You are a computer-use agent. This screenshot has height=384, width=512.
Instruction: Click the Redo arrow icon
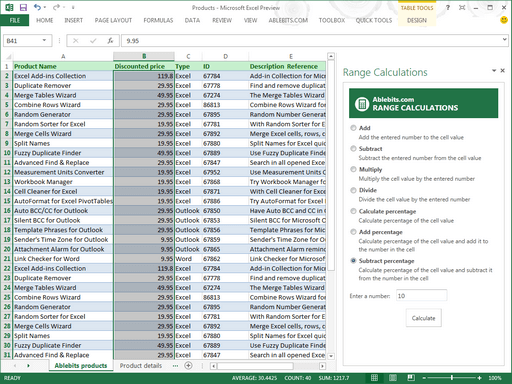click(x=56, y=7)
